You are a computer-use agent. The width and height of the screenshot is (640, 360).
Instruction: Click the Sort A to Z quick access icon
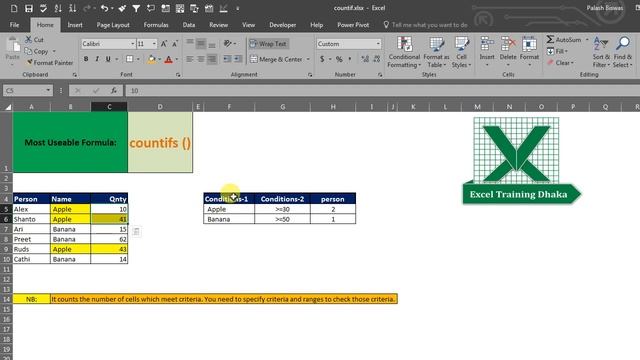tap(58, 8)
